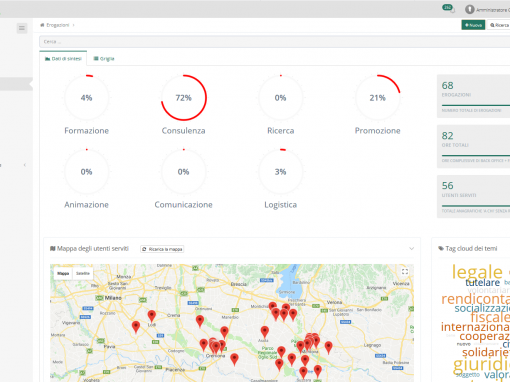This screenshot has width=510, height=382.
Task: Click the Comunicazione 0% gauge
Action: pos(184,172)
